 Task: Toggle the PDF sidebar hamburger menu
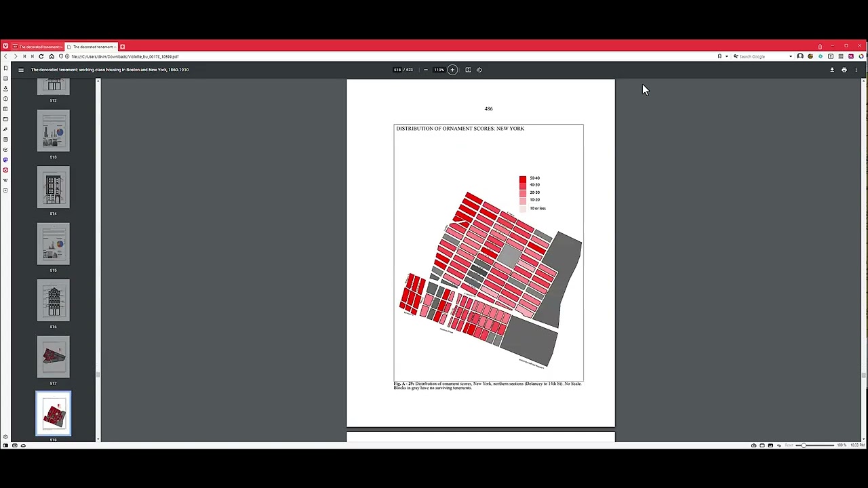[x=21, y=70]
